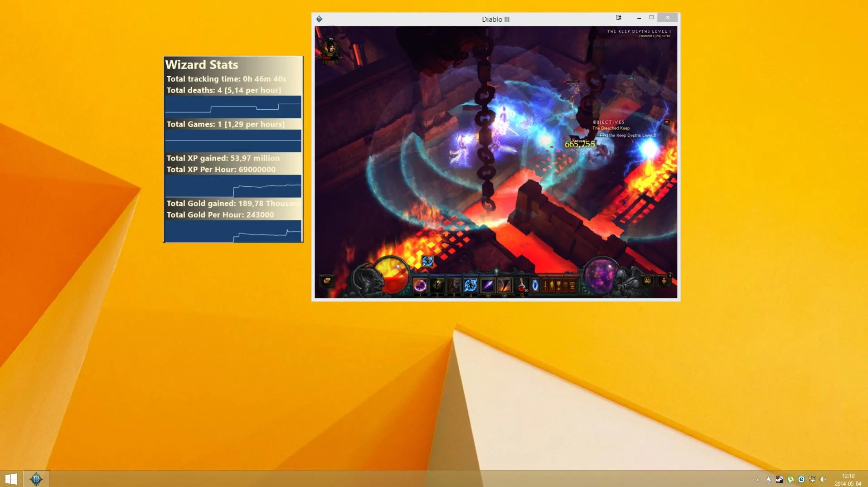This screenshot has height=487, width=868.
Task: Click the Diablo III window title text
Action: tap(495, 19)
